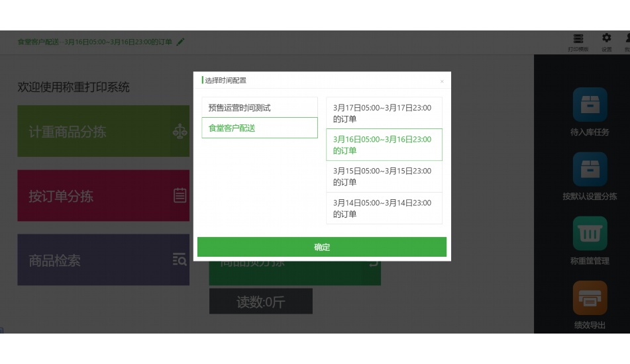This screenshot has width=630, height=364.
Task: Open the 打印模板 print template icon
Action: (578, 39)
